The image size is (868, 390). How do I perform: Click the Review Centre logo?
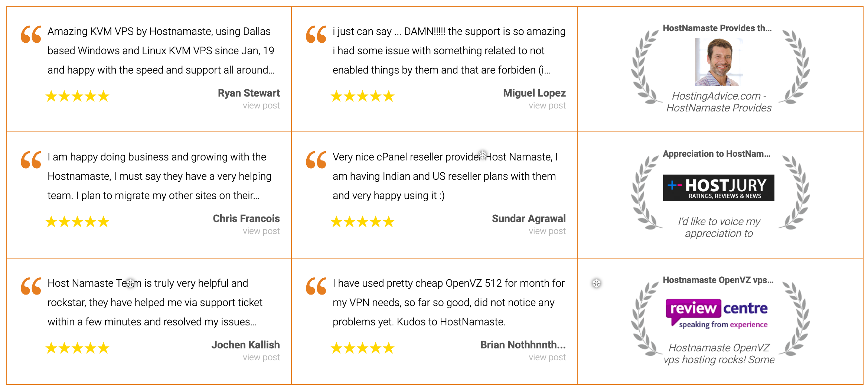coord(717,313)
